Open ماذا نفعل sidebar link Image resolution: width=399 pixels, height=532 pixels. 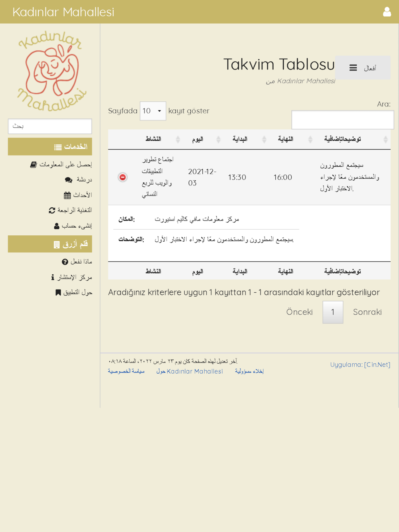coord(77,262)
